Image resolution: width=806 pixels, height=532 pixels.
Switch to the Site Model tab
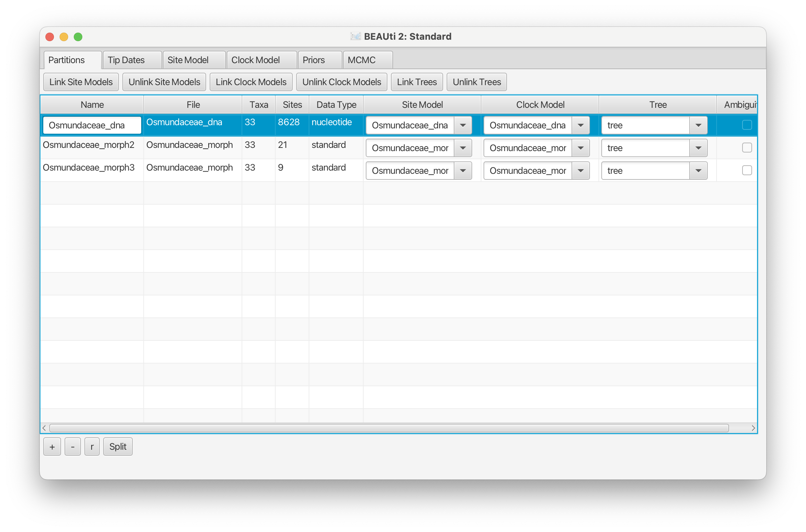click(194, 60)
